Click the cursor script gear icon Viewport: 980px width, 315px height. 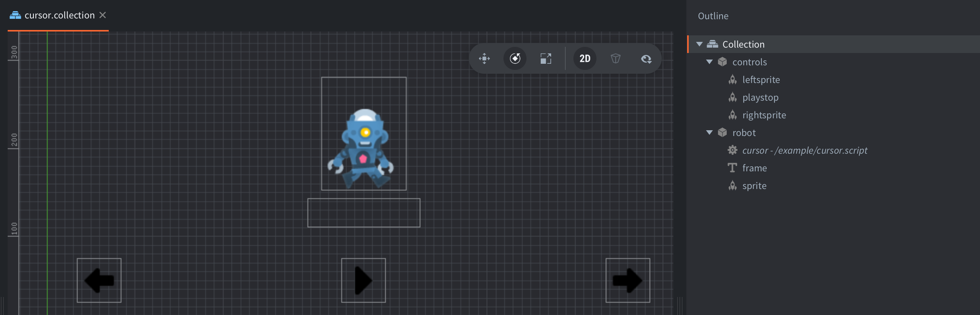733,150
